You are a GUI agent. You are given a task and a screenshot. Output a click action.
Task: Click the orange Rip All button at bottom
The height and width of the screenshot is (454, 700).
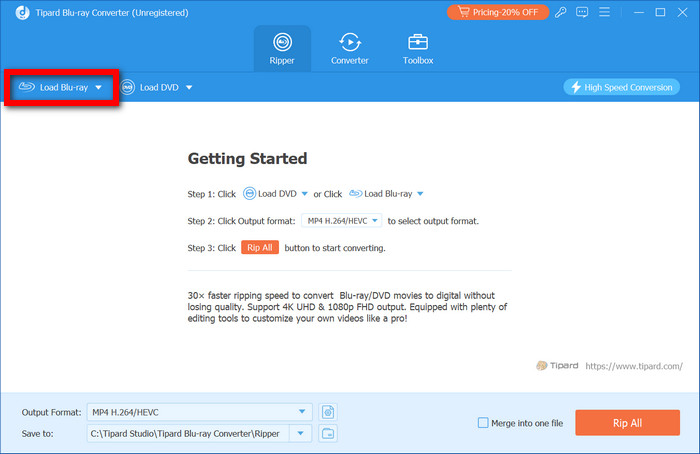coord(628,423)
